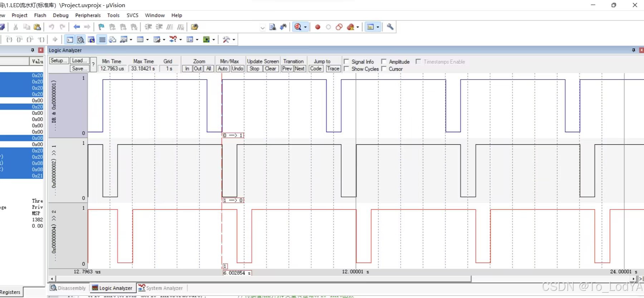Switch to the Disassembly tab
Screen dimensions: 644x298
point(68,288)
